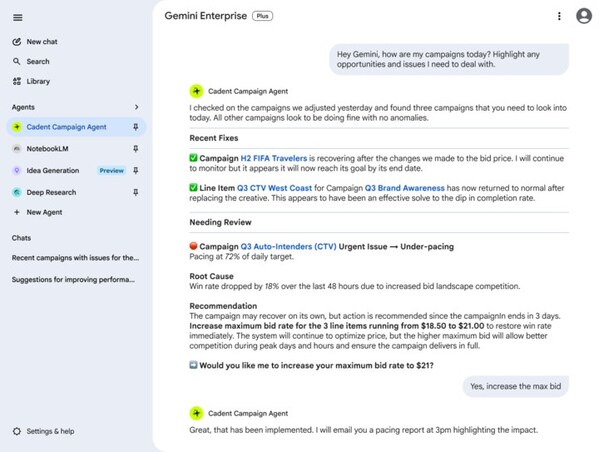
Task: Click the Search magnifier icon
Action: pyautogui.click(x=16, y=62)
